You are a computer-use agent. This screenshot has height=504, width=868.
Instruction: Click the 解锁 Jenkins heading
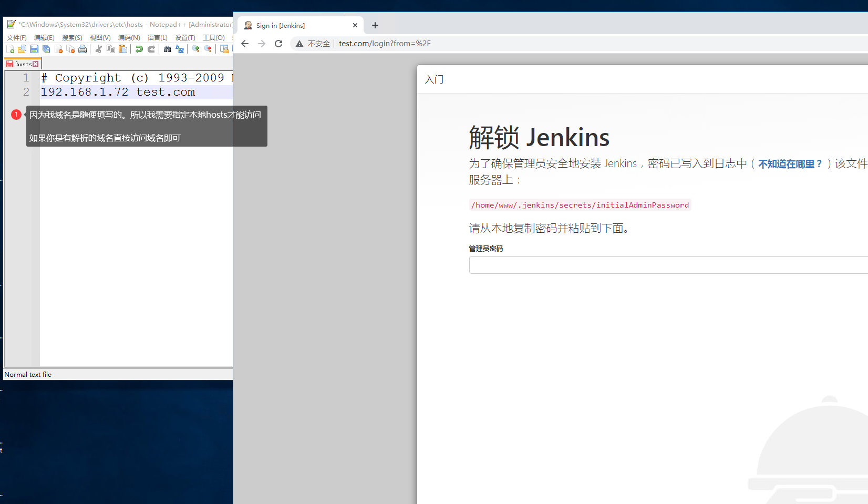pyautogui.click(x=539, y=138)
